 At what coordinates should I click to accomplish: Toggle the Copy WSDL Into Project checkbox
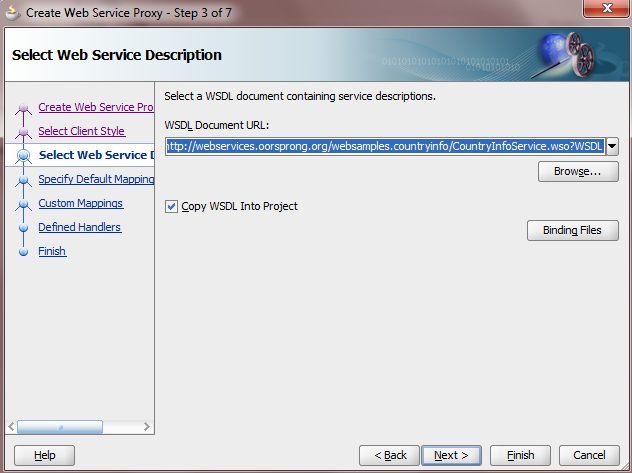pos(172,207)
